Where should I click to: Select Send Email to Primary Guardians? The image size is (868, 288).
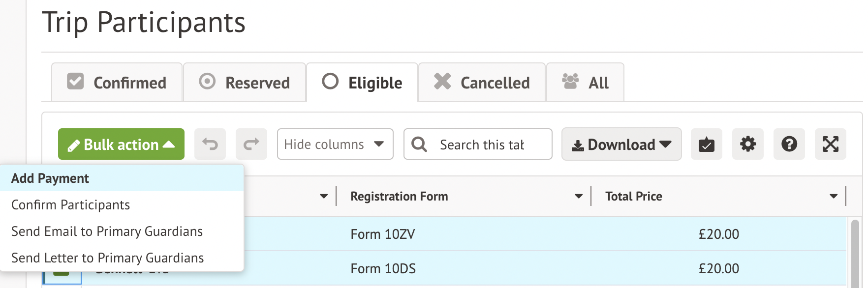point(107,231)
